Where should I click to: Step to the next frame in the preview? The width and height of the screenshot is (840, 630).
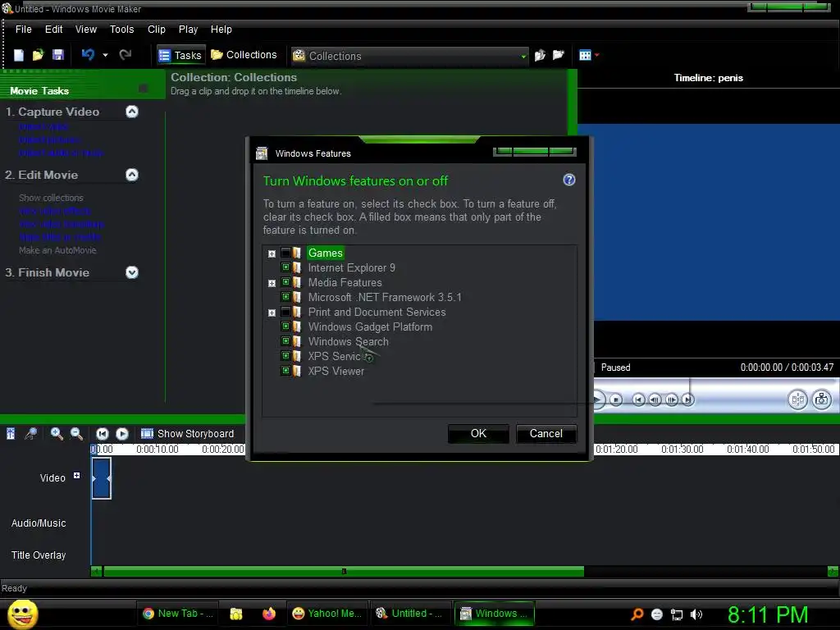pos(671,399)
